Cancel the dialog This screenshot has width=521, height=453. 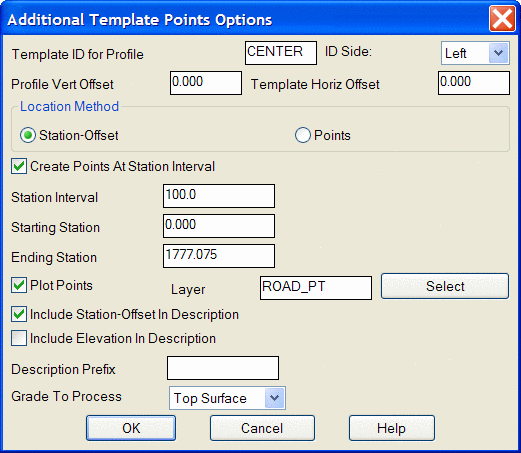coord(262,428)
